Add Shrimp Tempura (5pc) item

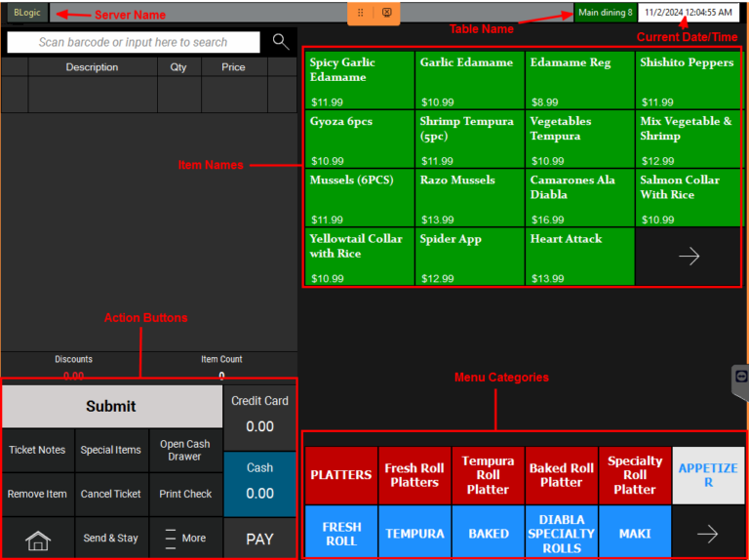[469, 140]
